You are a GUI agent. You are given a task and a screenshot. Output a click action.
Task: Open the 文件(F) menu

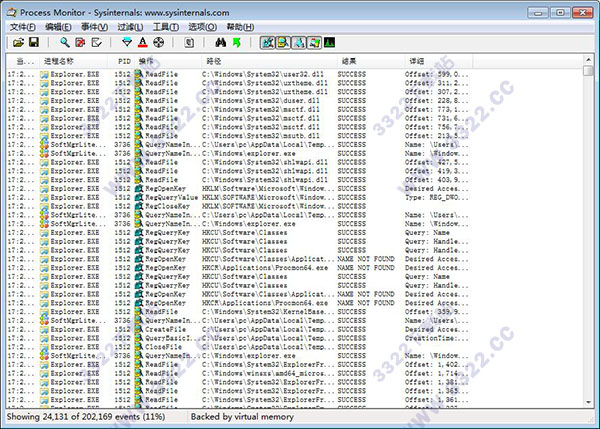(23, 27)
